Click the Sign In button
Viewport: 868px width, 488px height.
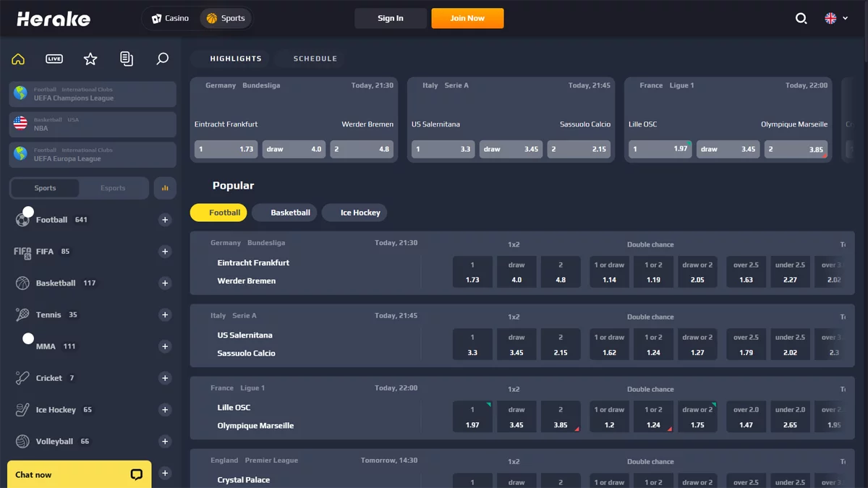click(391, 18)
